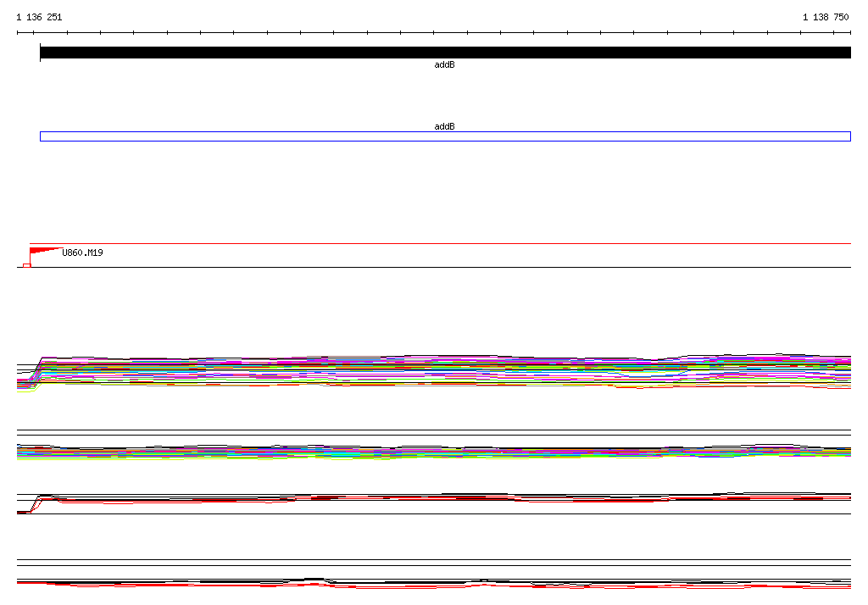Click the small red box under U860.M19 flag

point(26,266)
